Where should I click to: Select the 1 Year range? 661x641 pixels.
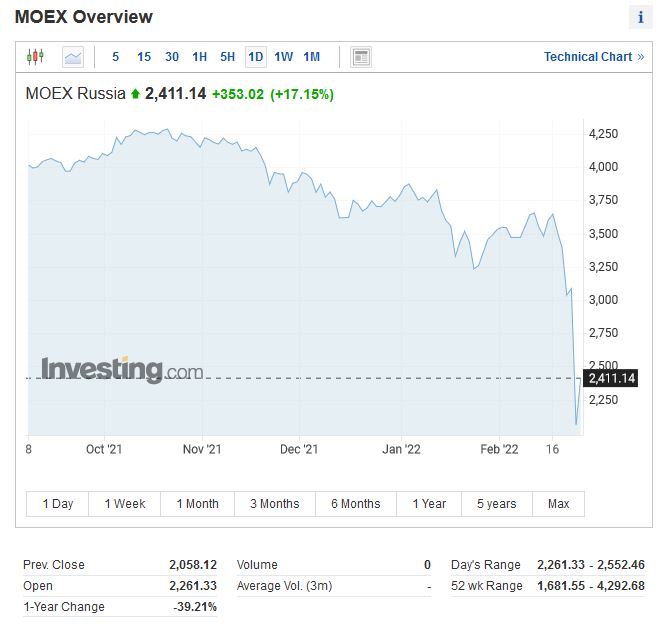[x=429, y=504]
